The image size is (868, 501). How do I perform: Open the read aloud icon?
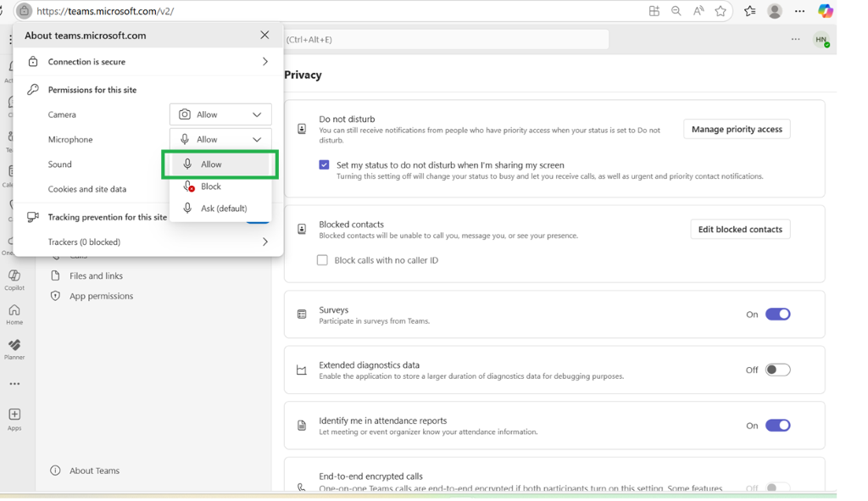(698, 11)
